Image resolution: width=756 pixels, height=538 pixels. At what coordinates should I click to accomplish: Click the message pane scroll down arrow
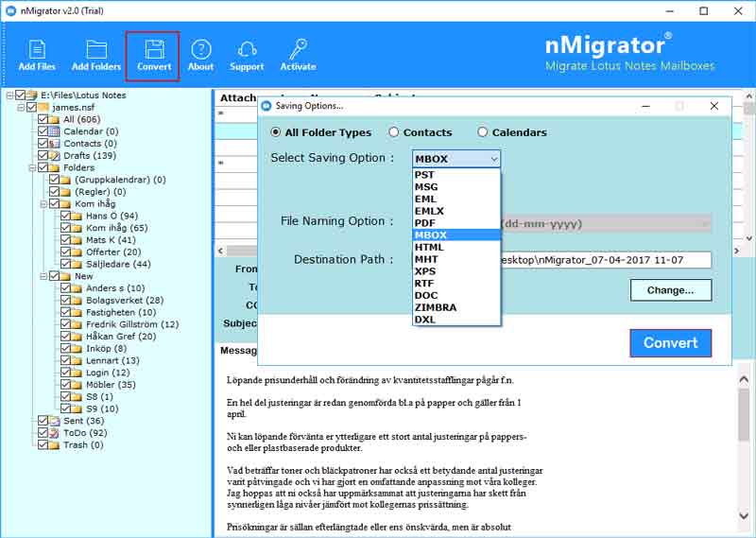[744, 516]
